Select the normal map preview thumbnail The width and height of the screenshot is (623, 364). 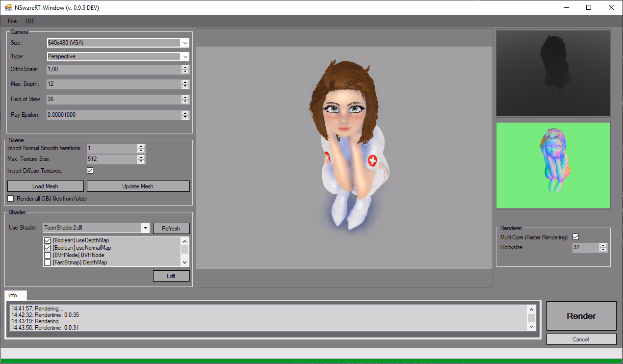point(553,165)
